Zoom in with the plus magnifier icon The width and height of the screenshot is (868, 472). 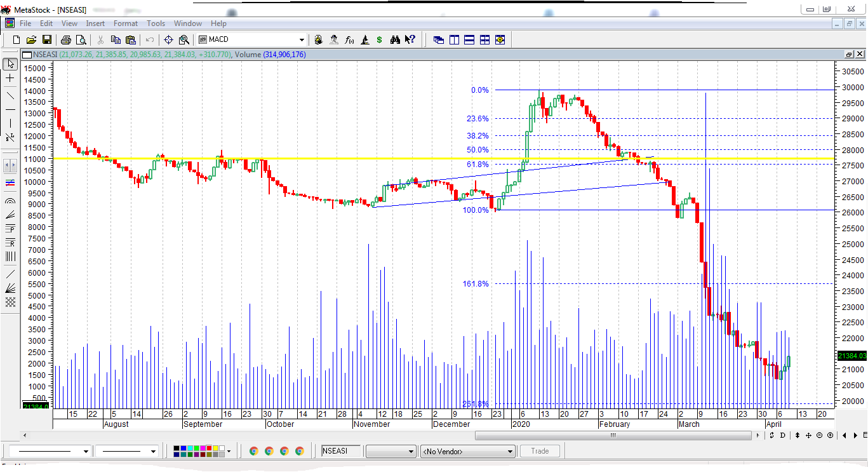(x=830, y=435)
